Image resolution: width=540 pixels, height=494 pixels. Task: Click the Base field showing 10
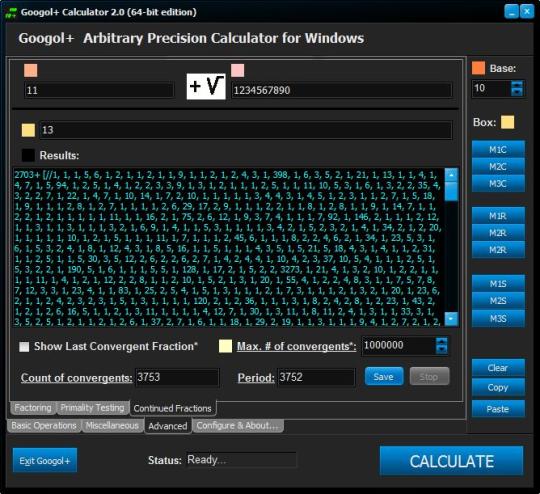(x=491, y=88)
